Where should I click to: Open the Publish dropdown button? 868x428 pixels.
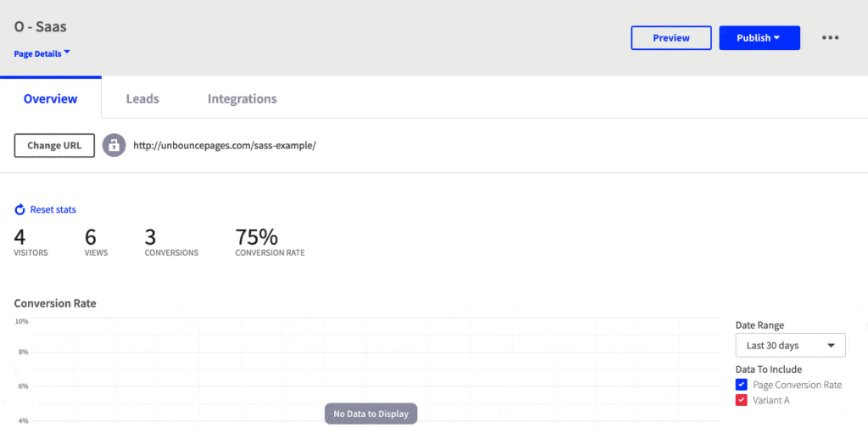[x=759, y=37]
